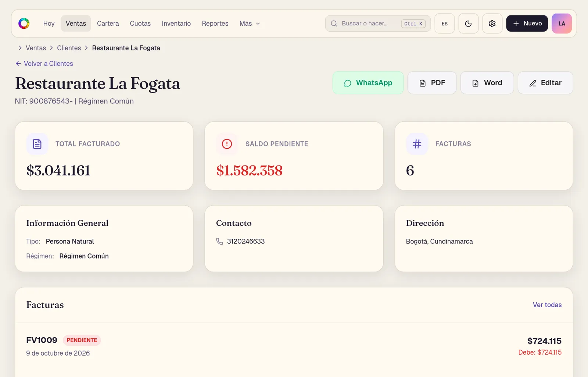The image size is (588, 377).
Task: Click the Ctrl K shortcut badge
Action: click(413, 24)
